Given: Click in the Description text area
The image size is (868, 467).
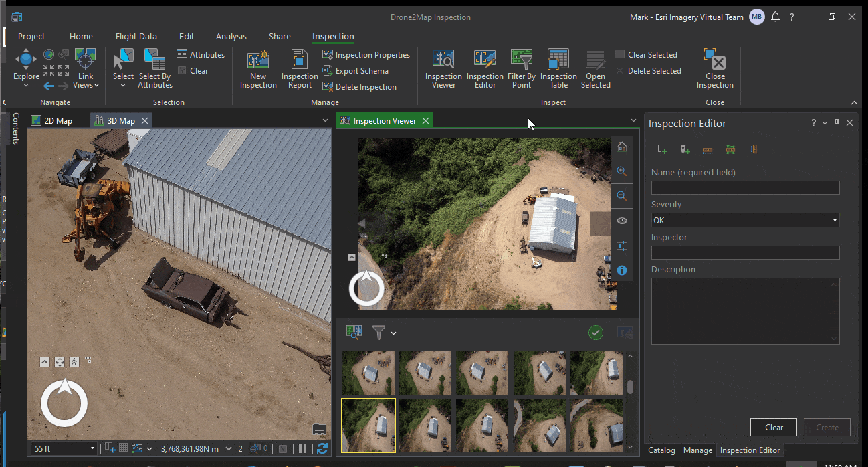Looking at the screenshot, I should coord(745,311).
